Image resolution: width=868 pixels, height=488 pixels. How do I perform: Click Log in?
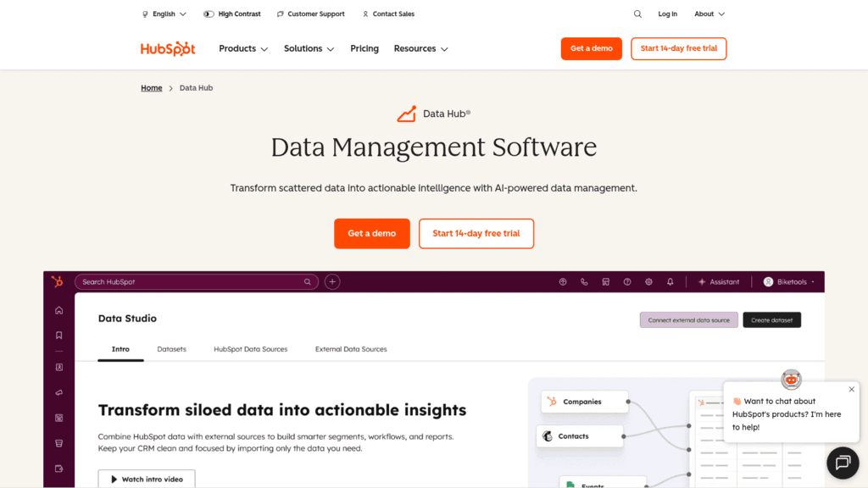[x=668, y=14]
